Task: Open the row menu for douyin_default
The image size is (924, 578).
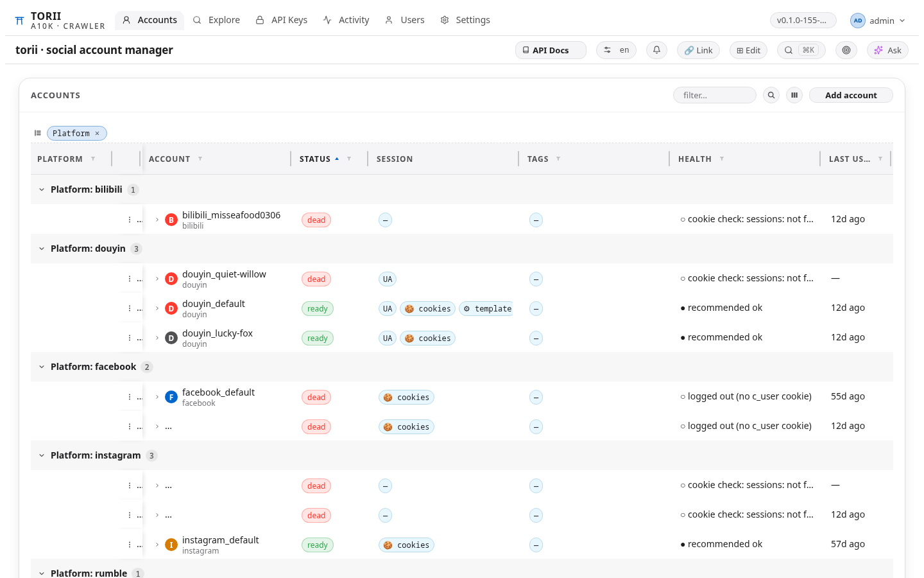Action: 130,308
